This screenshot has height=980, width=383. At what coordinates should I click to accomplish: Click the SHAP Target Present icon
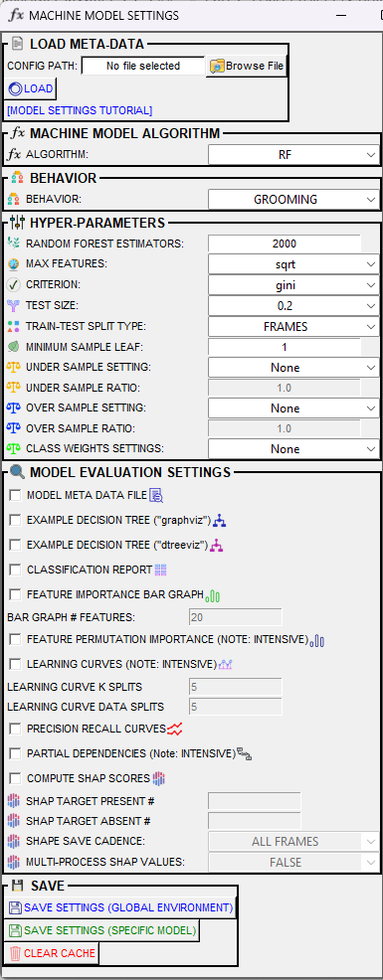tap(14, 801)
